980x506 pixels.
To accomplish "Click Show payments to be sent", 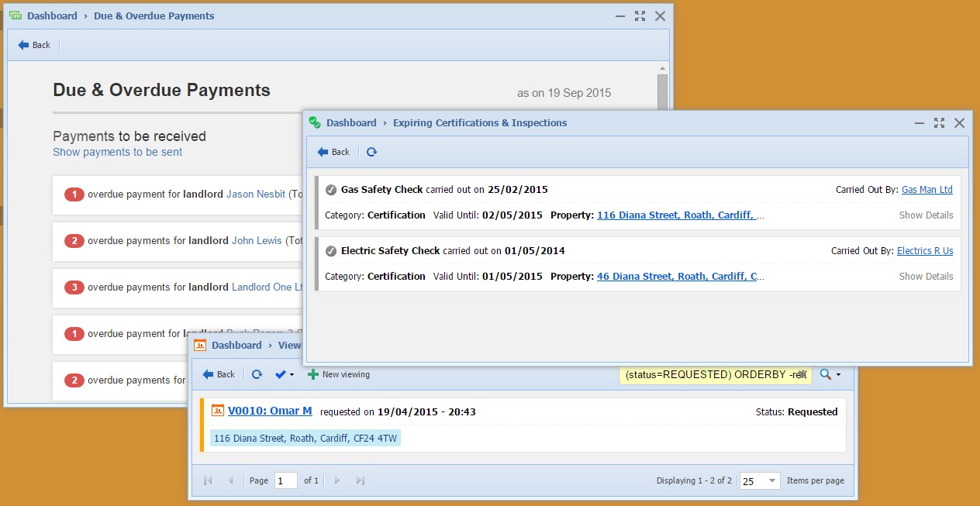I will (x=118, y=153).
